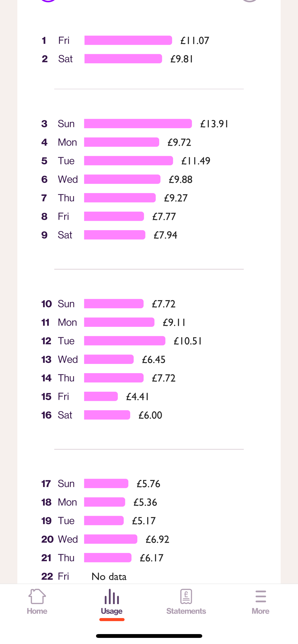Image resolution: width=298 pixels, height=644 pixels.
Task: Select the Tue 5 usage bar
Action: click(x=129, y=161)
